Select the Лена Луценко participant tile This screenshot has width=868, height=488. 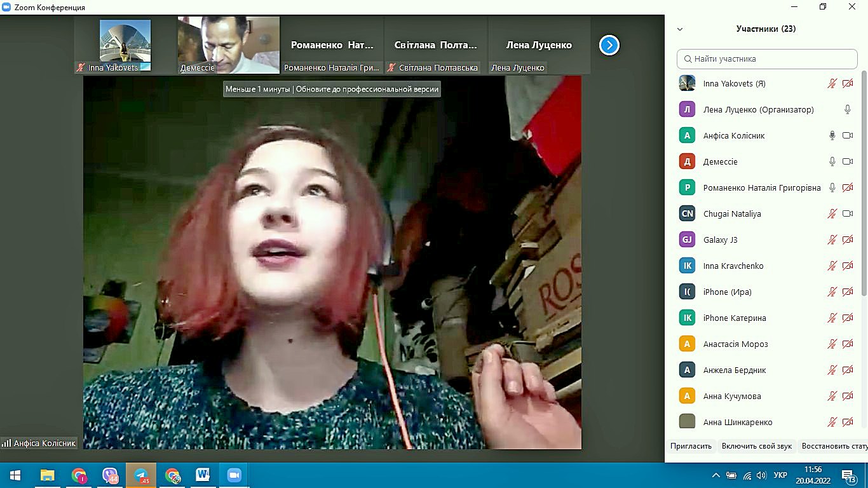[539, 45]
